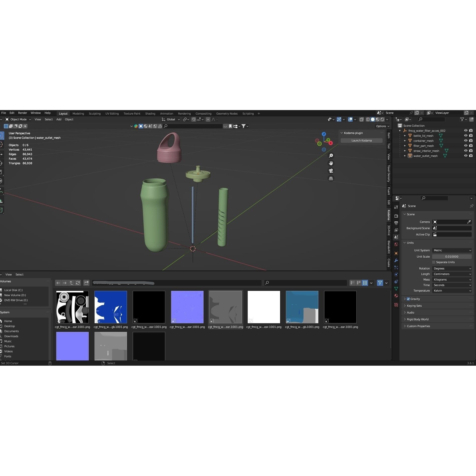Viewport: 476px width, 476px height.
Task: Switch viewport to rendered shading mode icon
Action: 382,119
